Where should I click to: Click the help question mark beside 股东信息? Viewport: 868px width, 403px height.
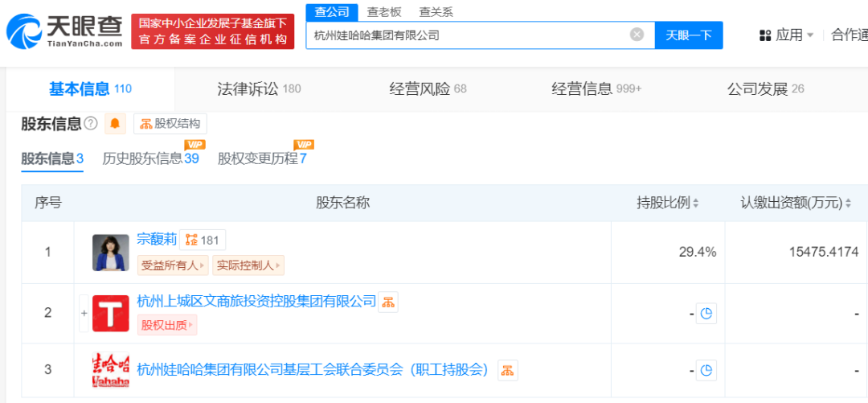click(x=91, y=124)
